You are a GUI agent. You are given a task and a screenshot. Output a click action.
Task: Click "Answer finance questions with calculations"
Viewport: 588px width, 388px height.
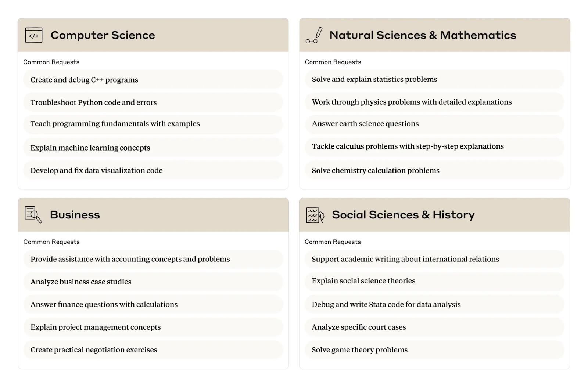click(x=104, y=305)
